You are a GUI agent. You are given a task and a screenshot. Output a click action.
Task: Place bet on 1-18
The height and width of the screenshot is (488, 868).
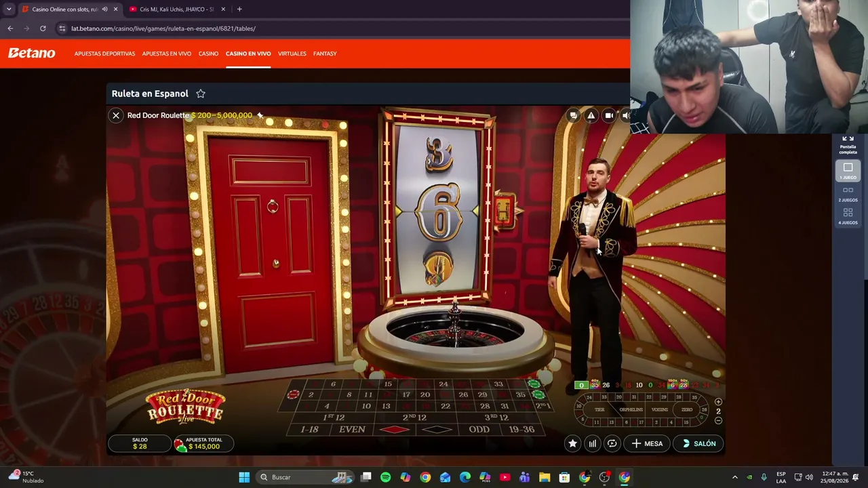(309, 430)
